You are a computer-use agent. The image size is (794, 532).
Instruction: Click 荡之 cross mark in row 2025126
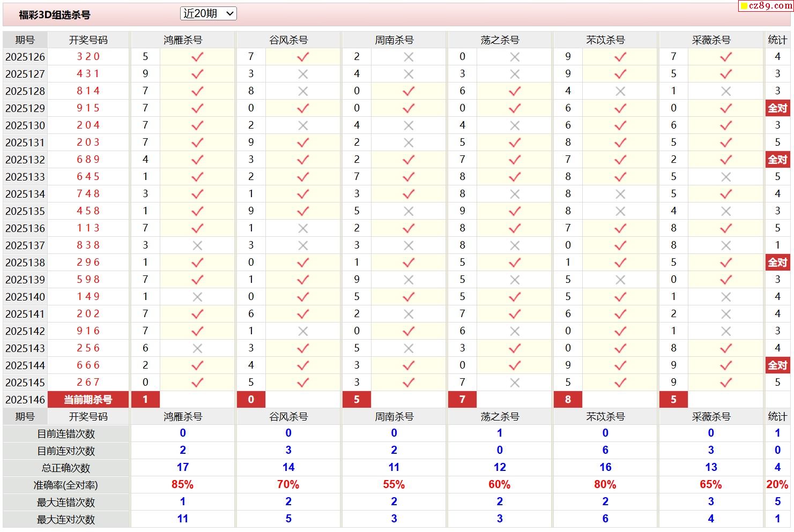click(515, 57)
